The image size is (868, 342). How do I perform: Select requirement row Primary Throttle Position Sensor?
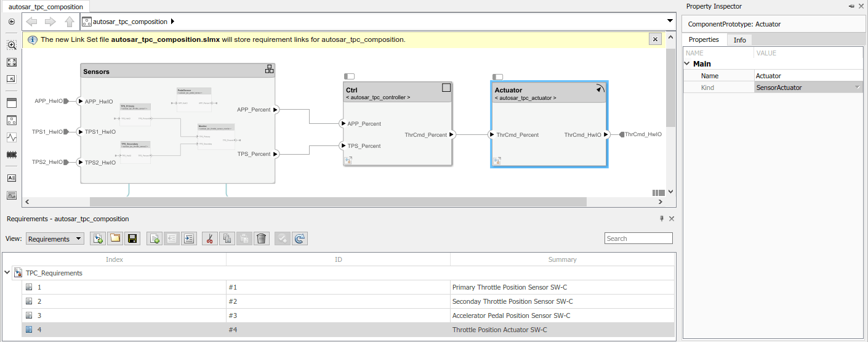(x=348, y=287)
